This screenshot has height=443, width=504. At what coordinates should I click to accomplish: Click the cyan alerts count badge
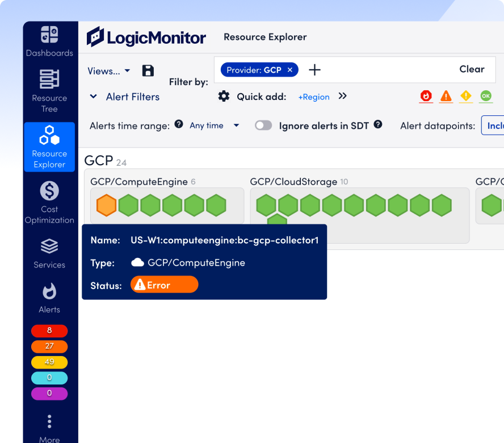[x=49, y=378]
